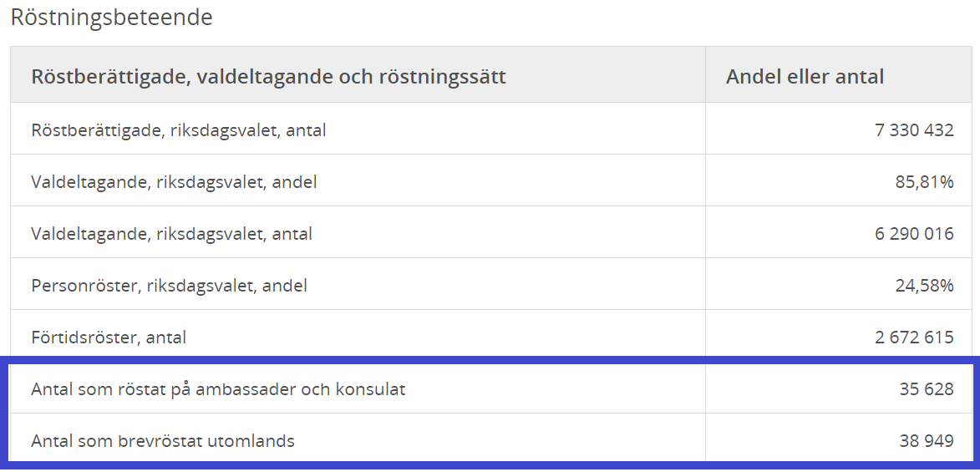Select the column header Röstberättigade, valdeltagande och röstningssätt
The image size is (980, 472).
click(x=269, y=77)
